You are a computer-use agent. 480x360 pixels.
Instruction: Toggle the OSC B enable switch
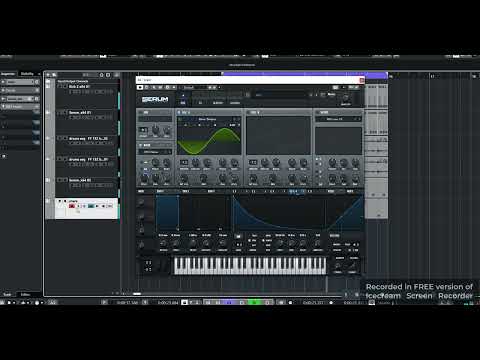pyautogui.click(x=249, y=113)
